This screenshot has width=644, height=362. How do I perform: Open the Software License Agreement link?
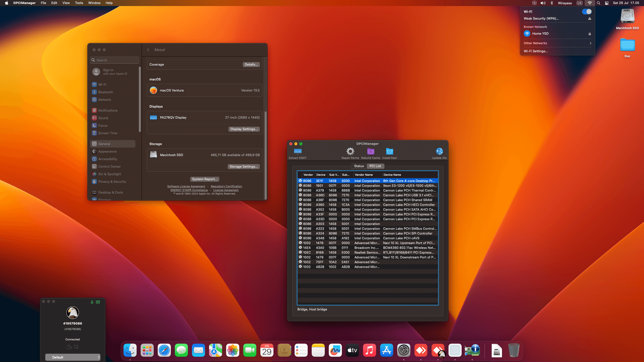(x=186, y=186)
